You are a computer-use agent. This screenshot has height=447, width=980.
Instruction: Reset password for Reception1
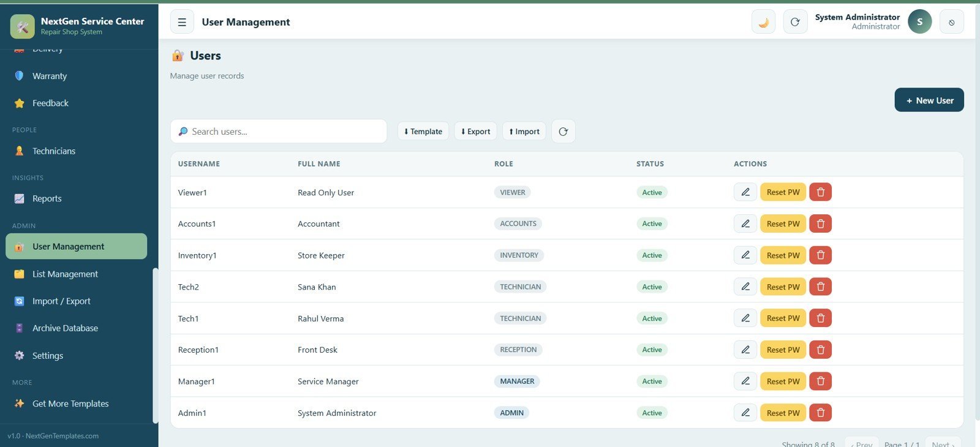783,350
